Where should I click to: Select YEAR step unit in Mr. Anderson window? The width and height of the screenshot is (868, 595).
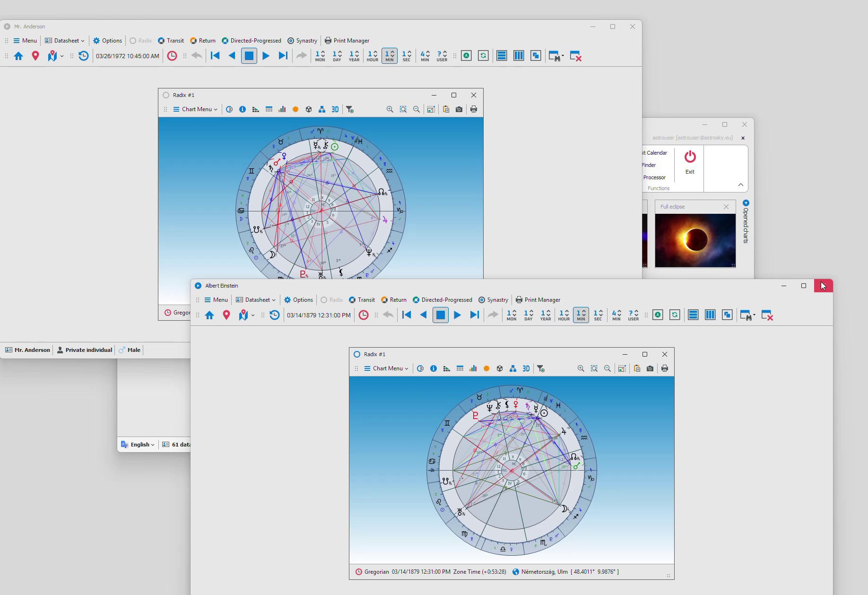(x=354, y=56)
